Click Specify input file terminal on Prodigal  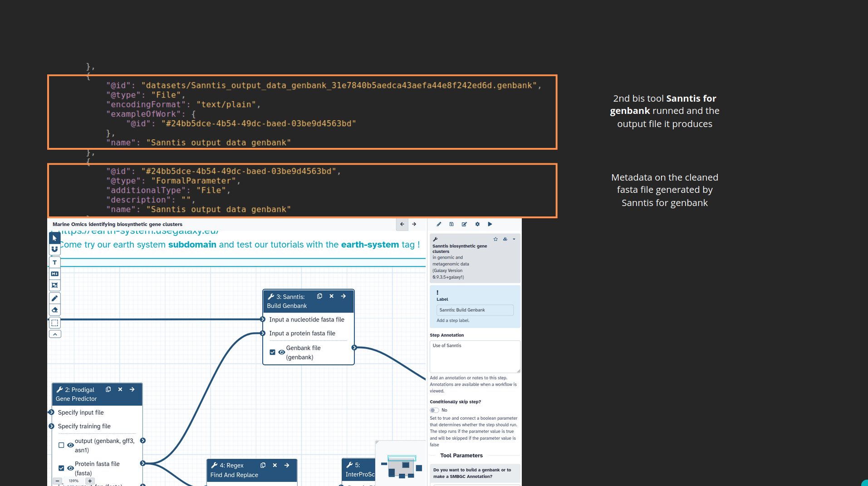click(51, 412)
